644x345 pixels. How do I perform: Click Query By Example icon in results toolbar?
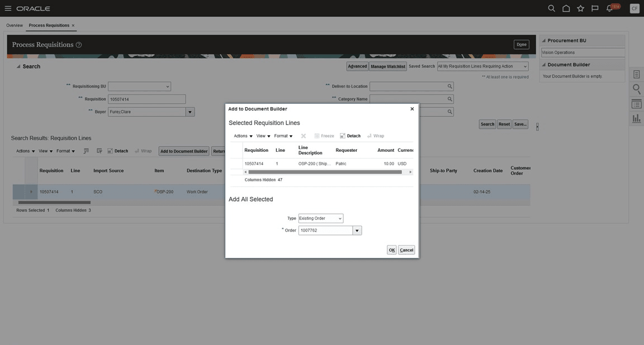[x=100, y=151]
